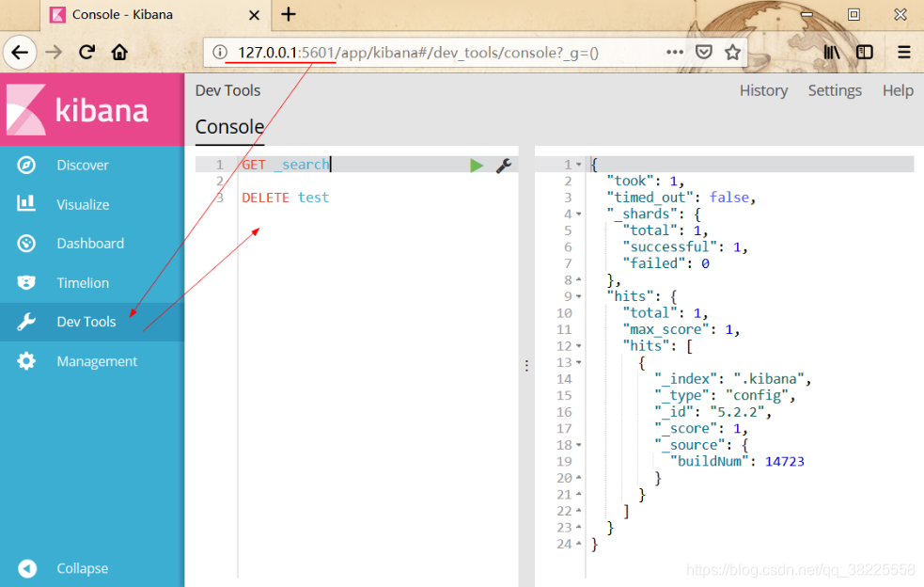Viewport: 924px width, 587px height.
Task: Open a new tab with the plus button
Action: tap(289, 14)
